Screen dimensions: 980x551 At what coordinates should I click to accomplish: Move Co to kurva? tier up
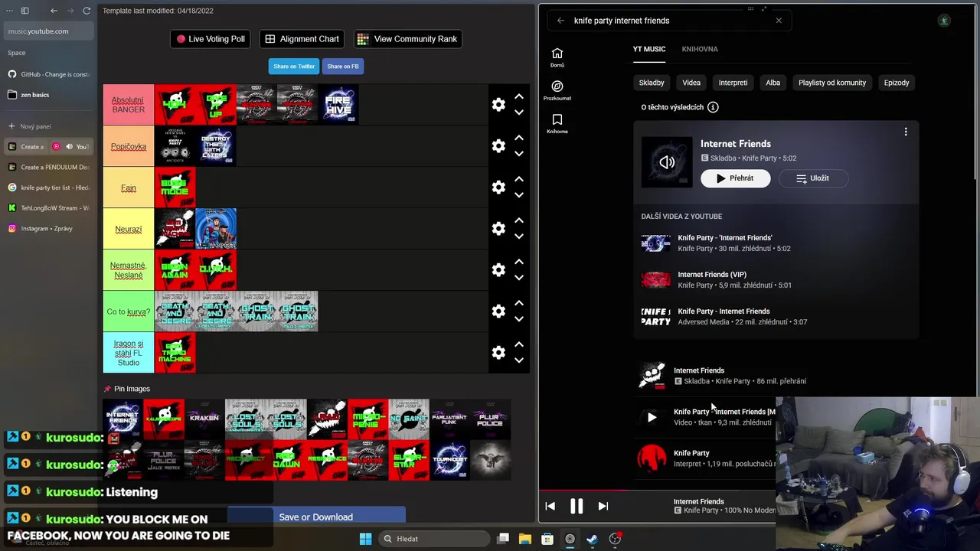[x=519, y=303]
